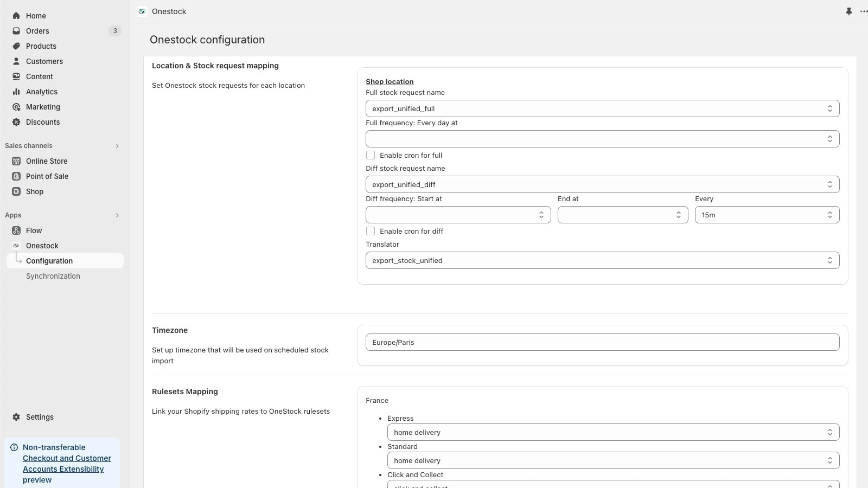The width and height of the screenshot is (868, 488).
Task: Select the Configuration subpage
Action: 65,261
